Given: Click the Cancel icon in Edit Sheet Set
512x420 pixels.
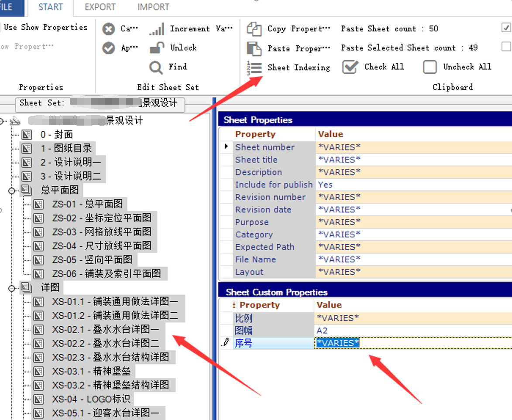Looking at the screenshot, I should (109, 29).
